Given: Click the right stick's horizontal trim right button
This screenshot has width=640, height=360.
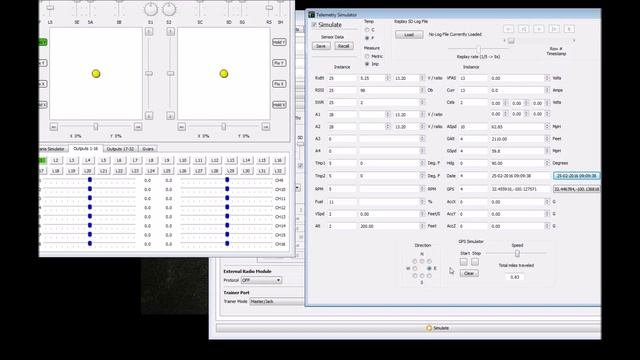Looking at the screenshot, I should click(266, 127).
